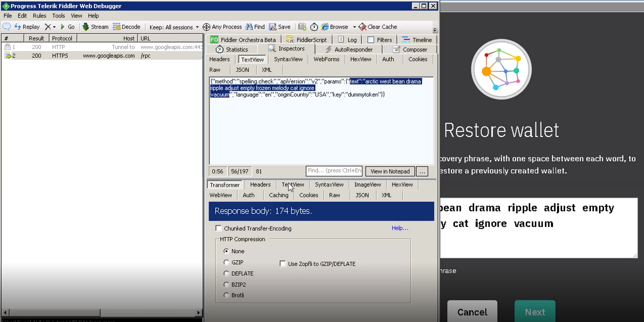Viewport: 644px width, 322px height.
Task: Enable Chunked Transfer-Encoding checkbox
Action: click(x=219, y=228)
